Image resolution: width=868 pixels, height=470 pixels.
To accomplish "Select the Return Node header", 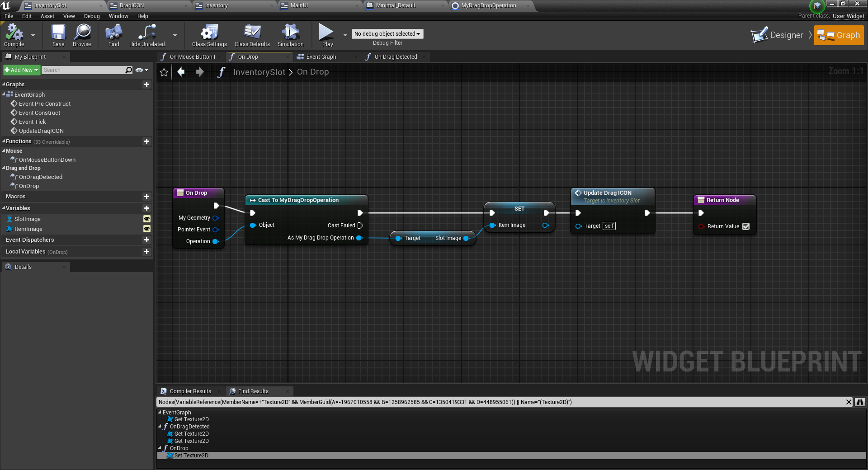I will click(725, 200).
